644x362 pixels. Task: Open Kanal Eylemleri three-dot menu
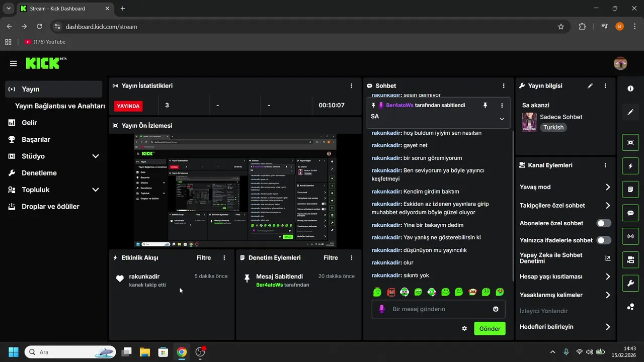(605, 165)
